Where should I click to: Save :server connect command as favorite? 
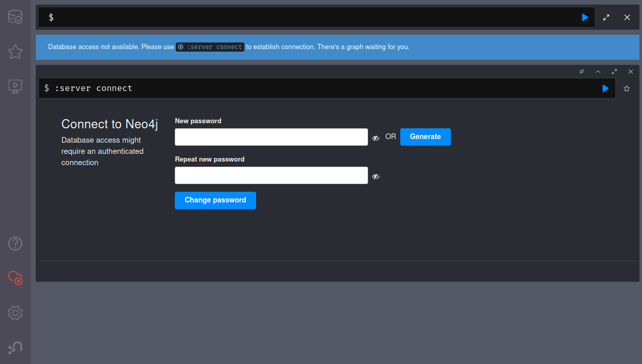(x=627, y=88)
